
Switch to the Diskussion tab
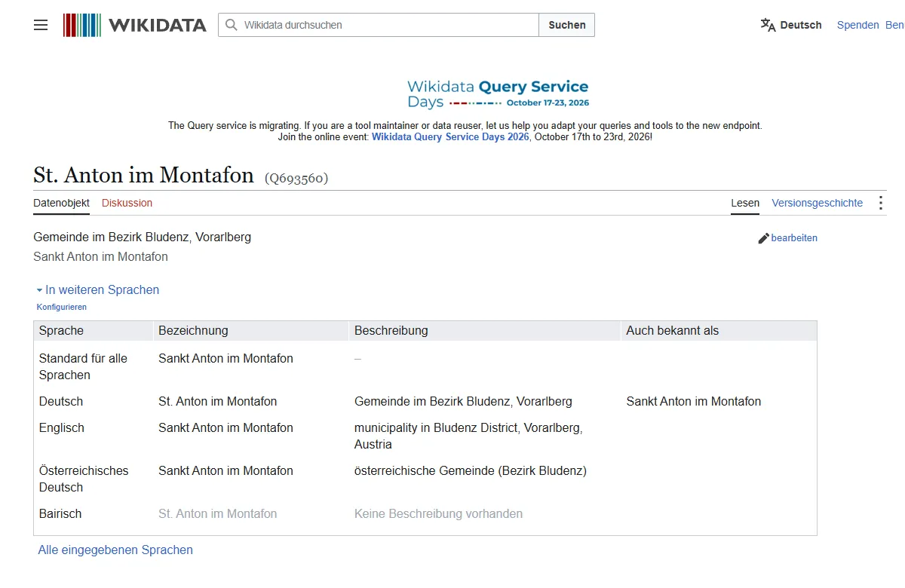pyautogui.click(x=127, y=203)
